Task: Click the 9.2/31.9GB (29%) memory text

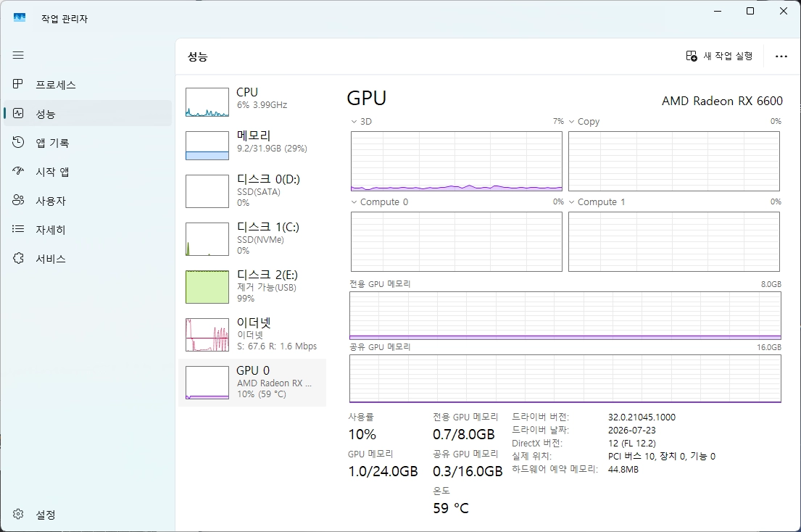Action: coord(272,149)
